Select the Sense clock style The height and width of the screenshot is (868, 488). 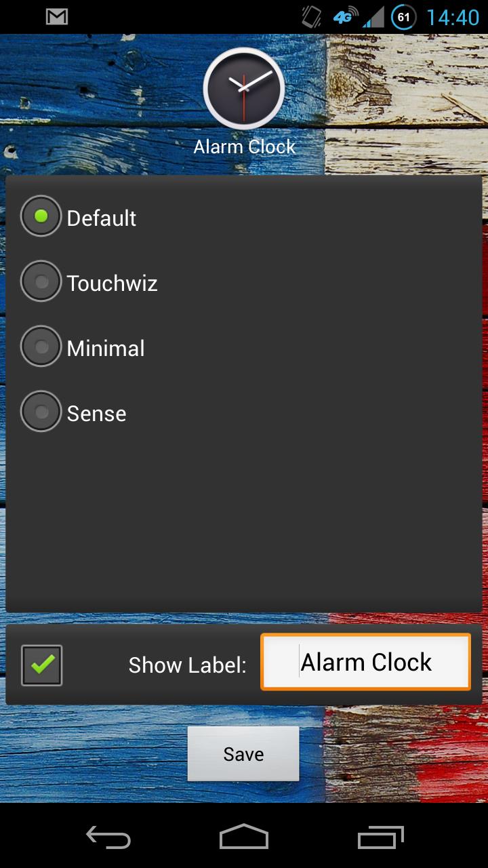[x=41, y=411]
